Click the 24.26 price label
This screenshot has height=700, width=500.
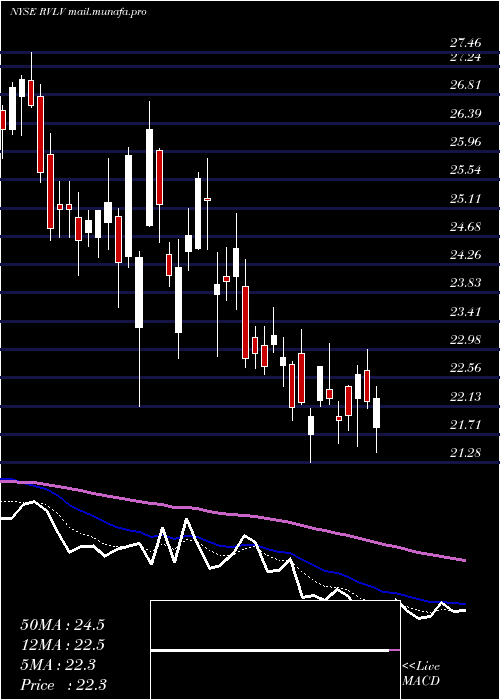click(x=466, y=254)
